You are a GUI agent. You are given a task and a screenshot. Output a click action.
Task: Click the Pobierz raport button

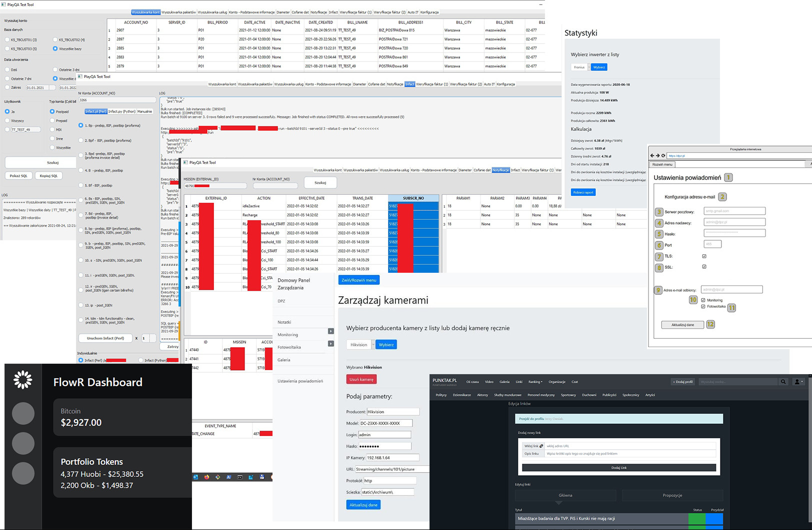click(583, 192)
